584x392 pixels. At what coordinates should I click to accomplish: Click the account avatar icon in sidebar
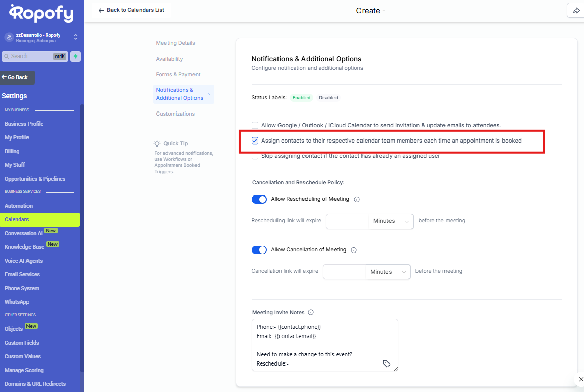point(9,37)
